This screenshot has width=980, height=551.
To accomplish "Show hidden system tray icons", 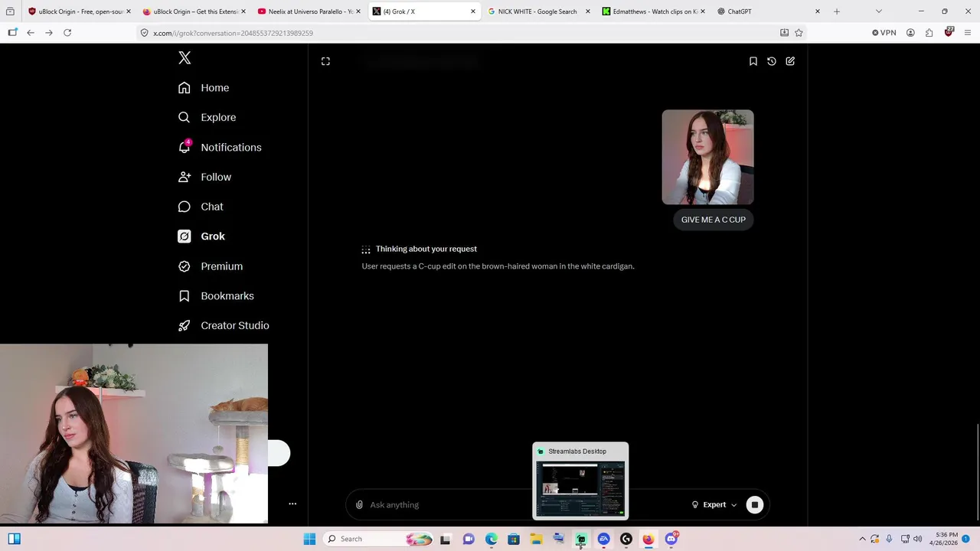I will (x=862, y=539).
